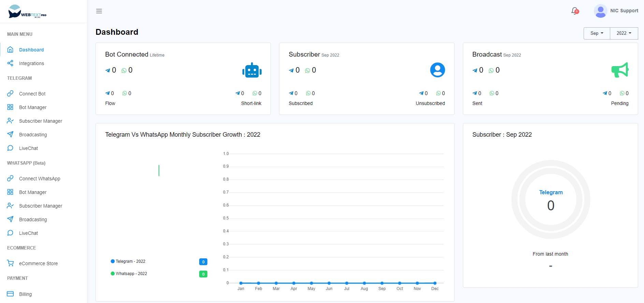The image size is (644, 303).
Task: Open Integrations menu item
Action: pyautogui.click(x=31, y=63)
